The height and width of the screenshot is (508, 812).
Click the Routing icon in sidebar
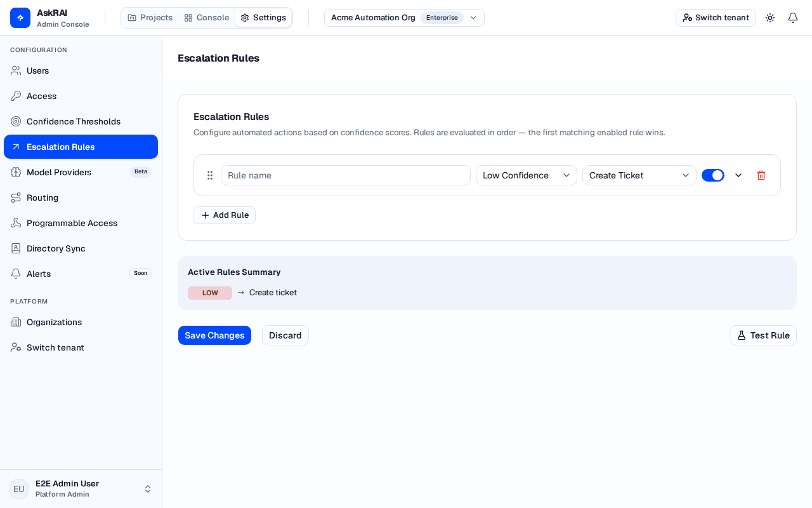point(16,197)
